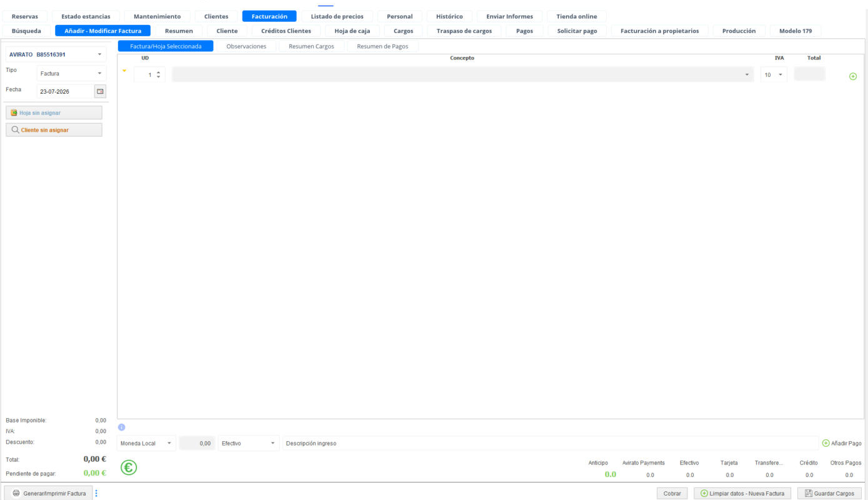Open the three-dot options next to Generar/Imprimir Factura
Viewport: 868px width, 500px height.
tap(96, 494)
